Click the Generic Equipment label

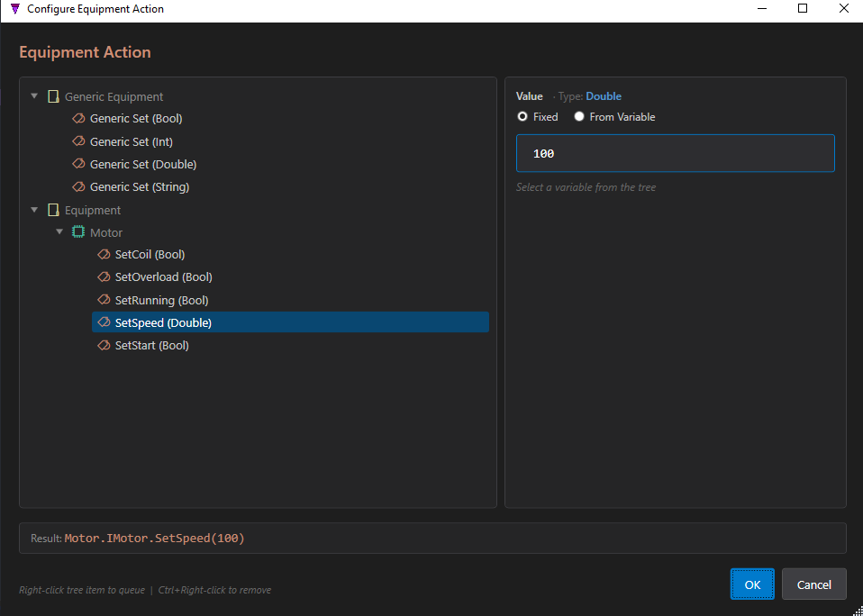[114, 96]
